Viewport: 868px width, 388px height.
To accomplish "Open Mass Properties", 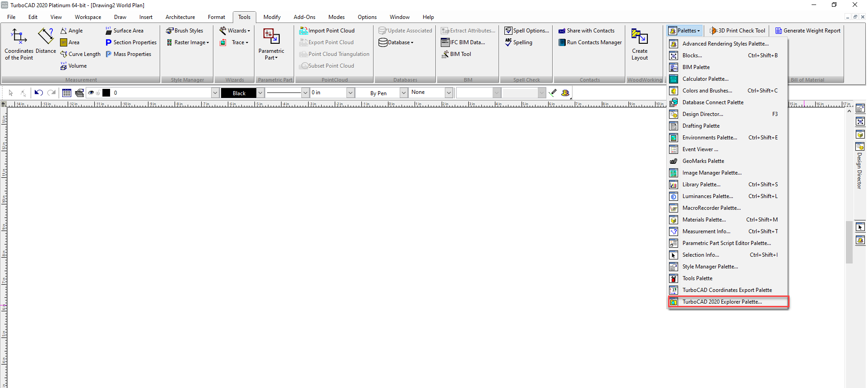I will 129,54.
